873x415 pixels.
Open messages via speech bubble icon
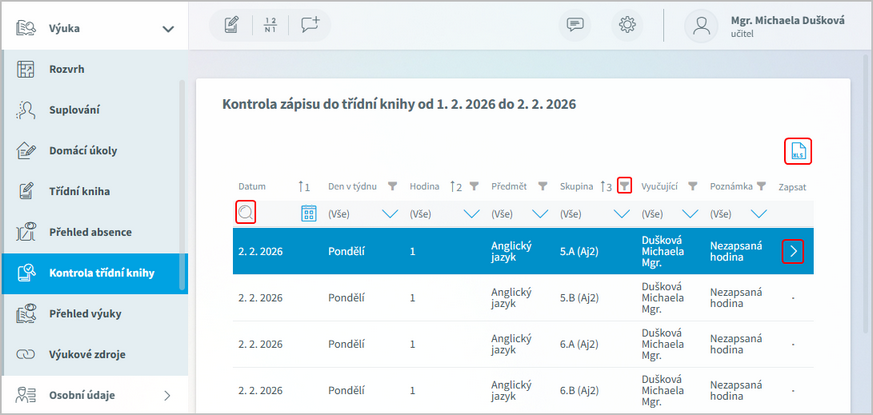click(575, 25)
